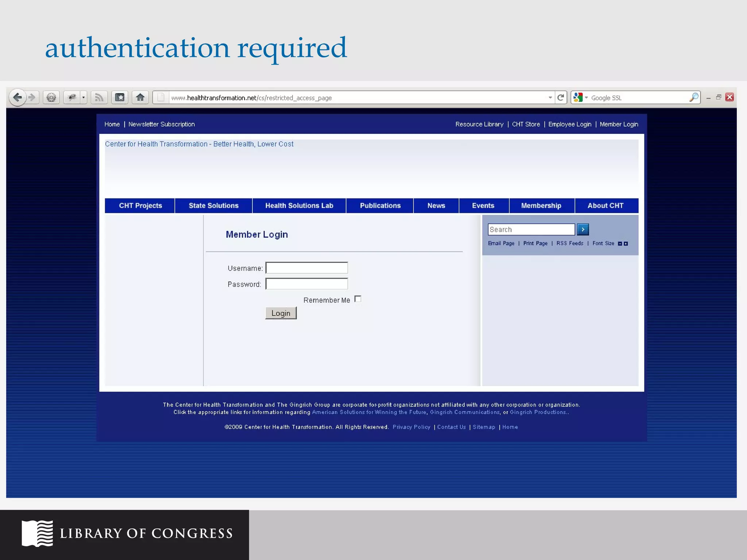Click the site Search text box

point(531,229)
